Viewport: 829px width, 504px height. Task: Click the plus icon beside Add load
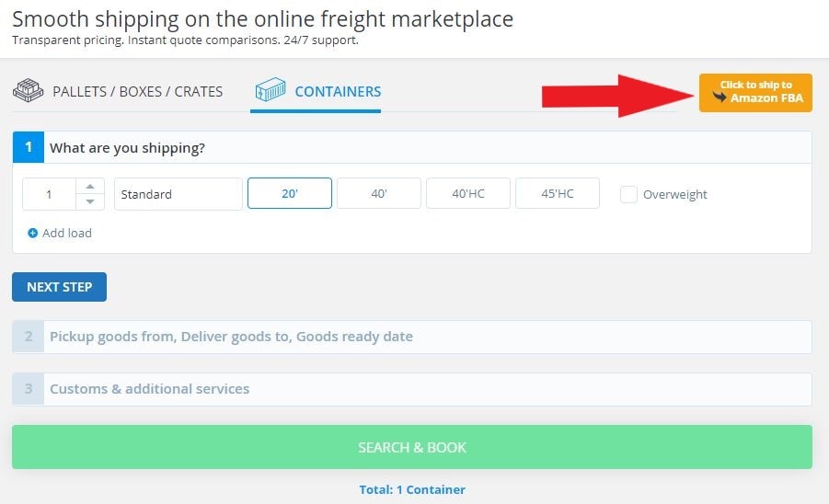coord(33,233)
